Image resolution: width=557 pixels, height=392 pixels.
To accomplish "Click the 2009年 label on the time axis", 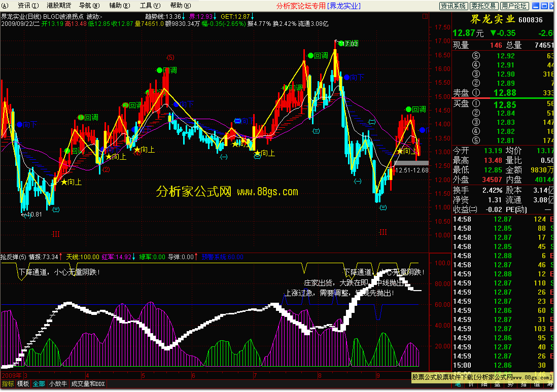I will click(x=12, y=376).
